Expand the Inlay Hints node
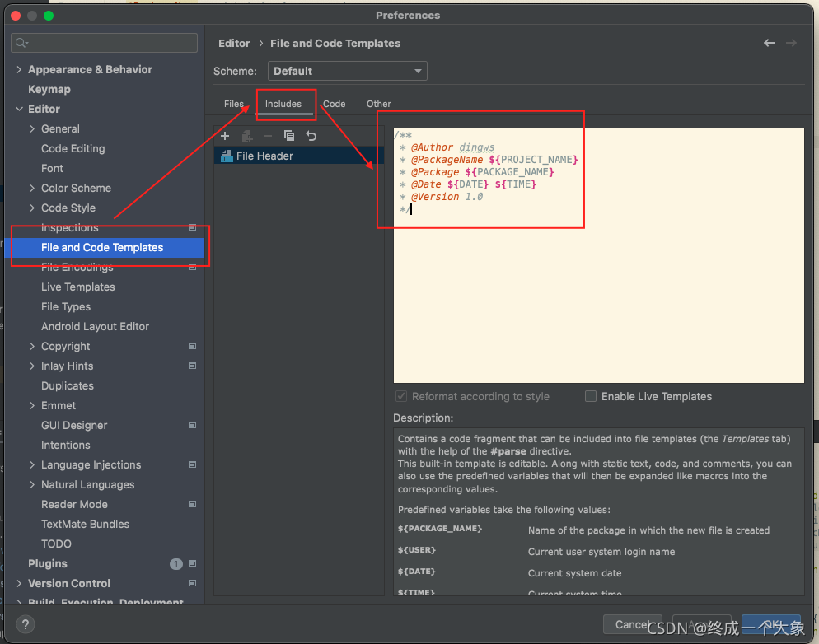Image resolution: width=819 pixels, height=644 pixels. pyautogui.click(x=32, y=366)
